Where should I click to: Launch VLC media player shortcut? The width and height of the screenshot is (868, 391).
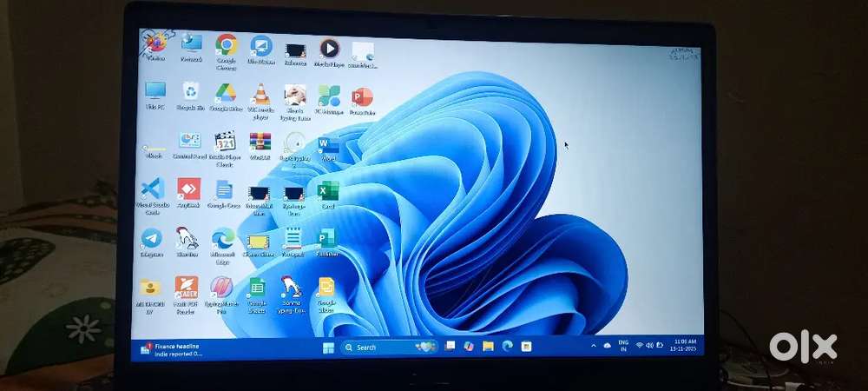(260, 102)
